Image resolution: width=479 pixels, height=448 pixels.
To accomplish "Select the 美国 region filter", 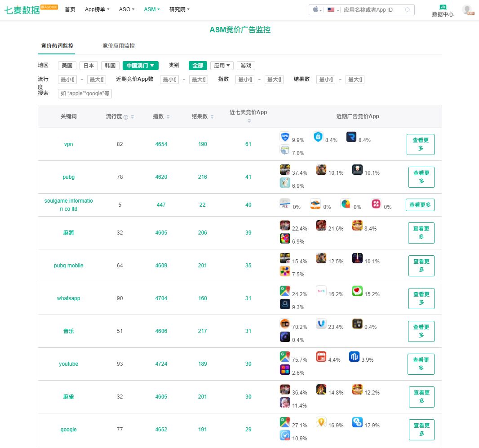I will coord(67,66).
